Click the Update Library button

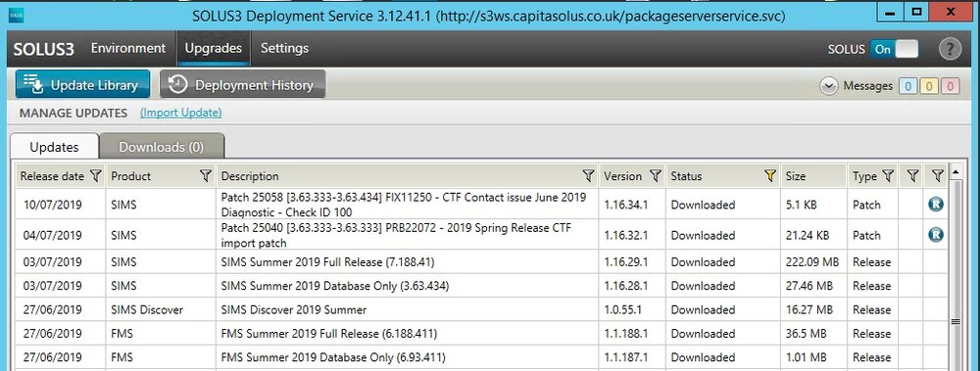tap(82, 84)
